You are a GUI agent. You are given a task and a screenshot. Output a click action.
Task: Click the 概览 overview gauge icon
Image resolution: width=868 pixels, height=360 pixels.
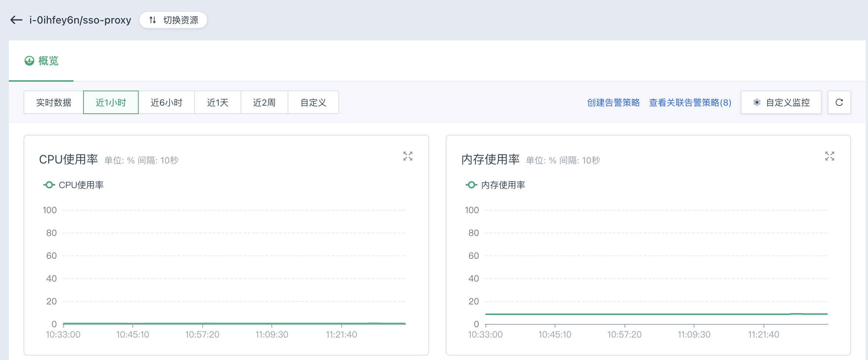(29, 61)
